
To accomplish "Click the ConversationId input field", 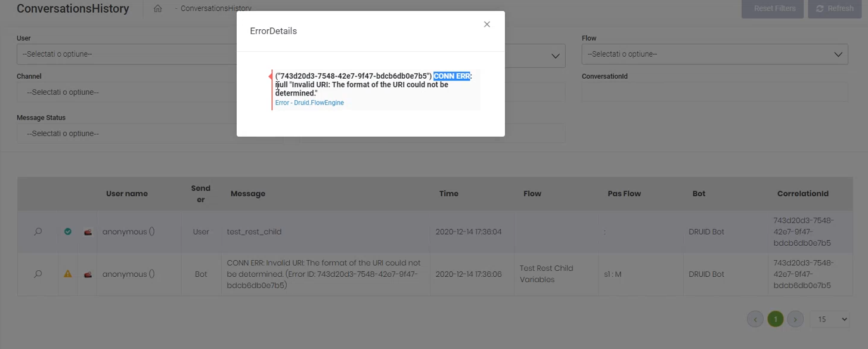I will tap(715, 92).
